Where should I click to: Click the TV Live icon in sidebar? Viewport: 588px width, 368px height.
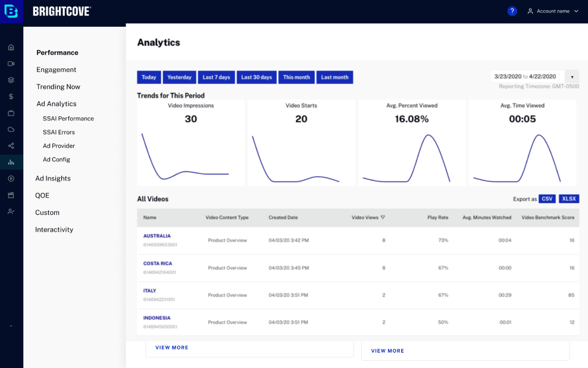tap(11, 113)
